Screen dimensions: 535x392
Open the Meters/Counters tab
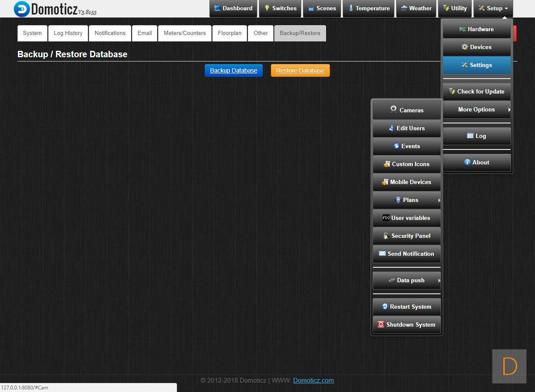click(185, 33)
